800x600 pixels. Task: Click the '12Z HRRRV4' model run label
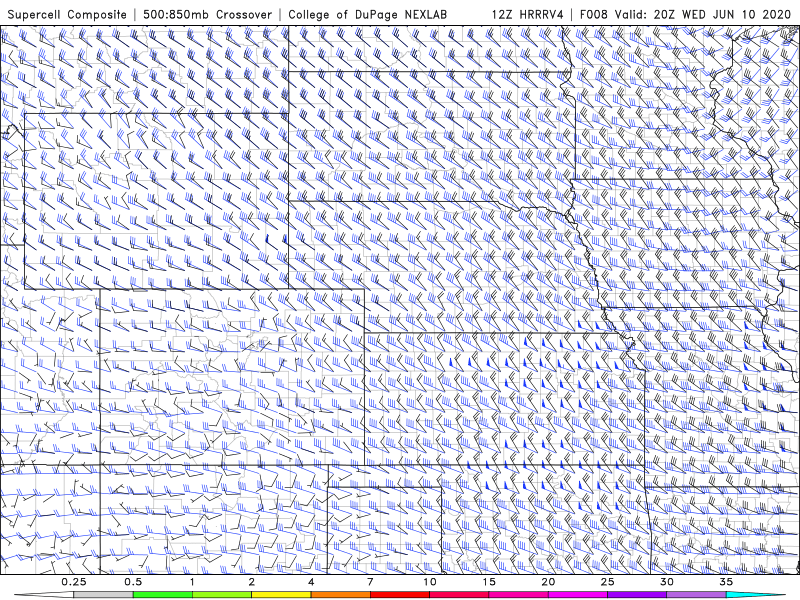[528, 14]
